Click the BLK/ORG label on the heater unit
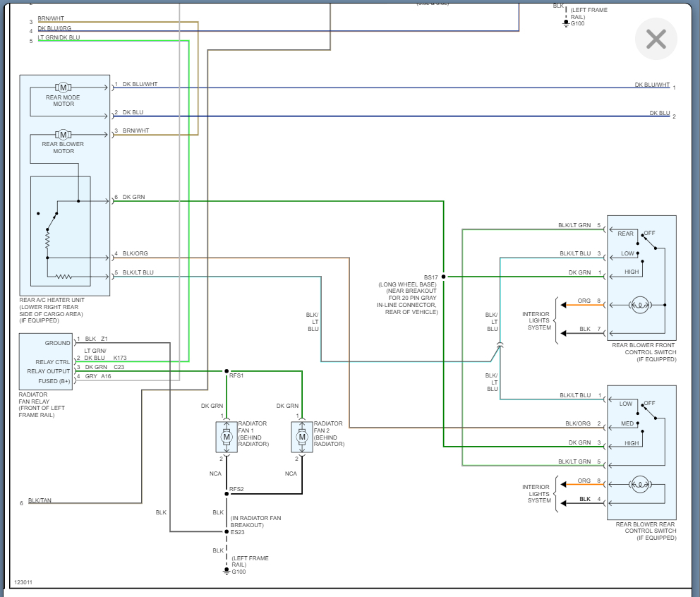This screenshot has height=597, width=700. tap(135, 253)
